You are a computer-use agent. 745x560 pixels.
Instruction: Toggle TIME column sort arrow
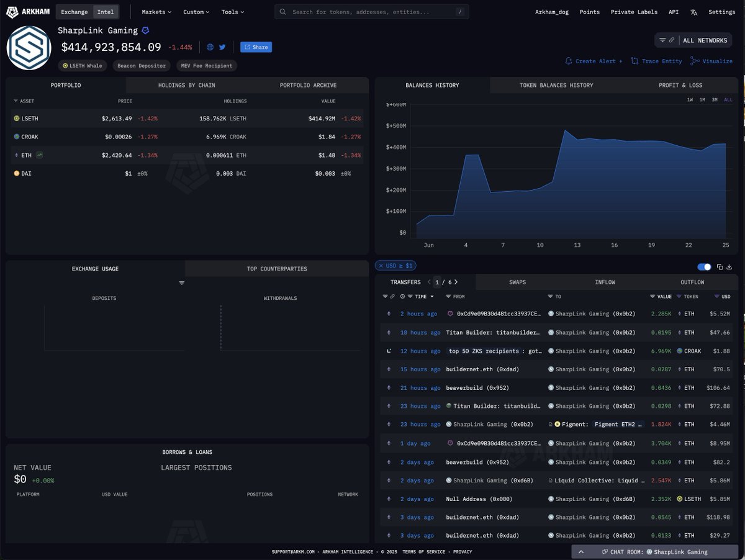tap(432, 297)
